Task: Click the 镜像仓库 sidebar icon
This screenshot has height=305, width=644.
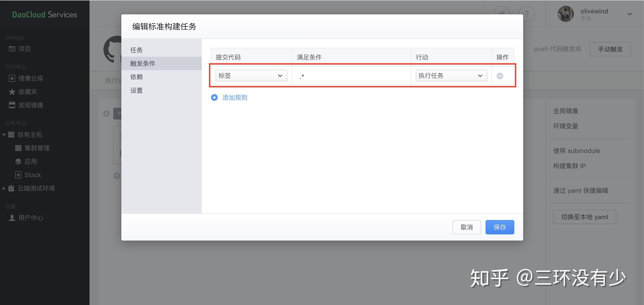Action: (x=12, y=78)
